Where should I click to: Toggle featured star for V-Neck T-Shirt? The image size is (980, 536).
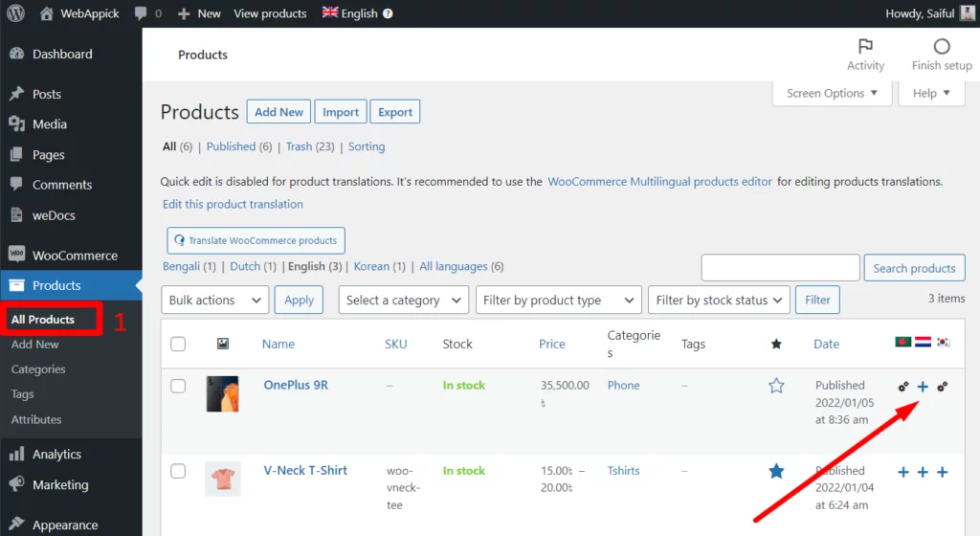[x=776, y=471]
